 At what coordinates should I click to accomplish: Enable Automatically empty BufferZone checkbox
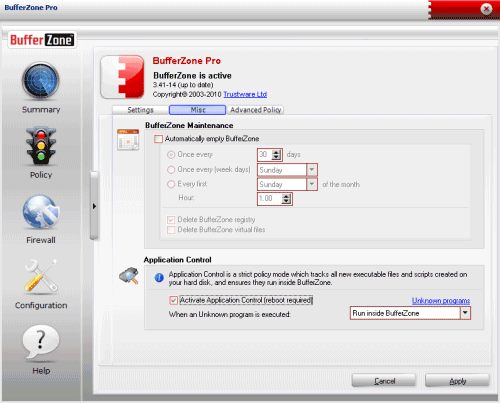(x=158, y=139)
